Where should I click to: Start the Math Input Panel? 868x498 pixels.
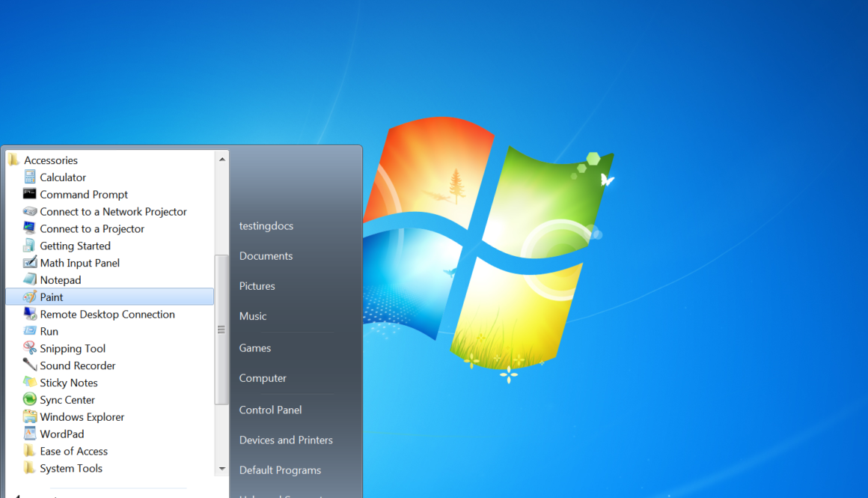click(x=79, y=262)
